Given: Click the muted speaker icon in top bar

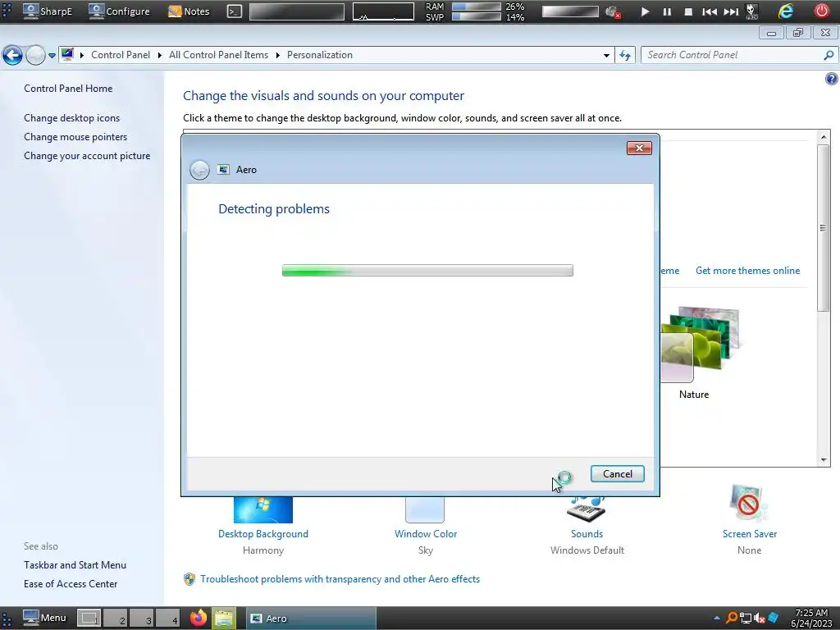Looking at the screenshot, I should click(x=612, y=11).
